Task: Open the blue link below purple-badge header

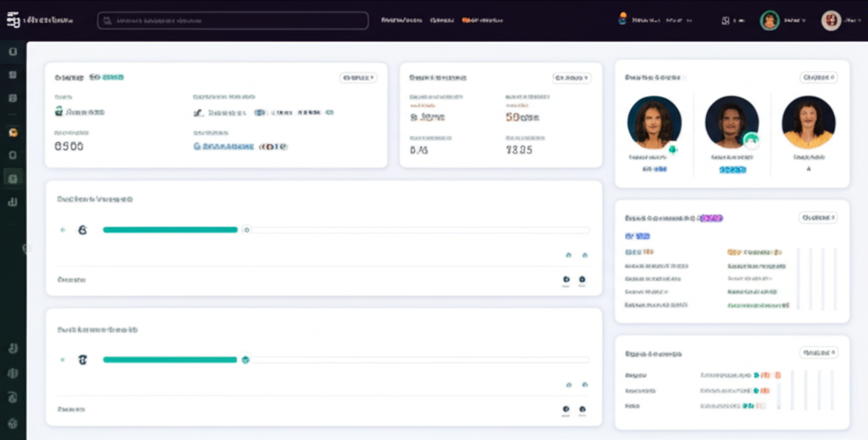Action: [x=637, y=237]
